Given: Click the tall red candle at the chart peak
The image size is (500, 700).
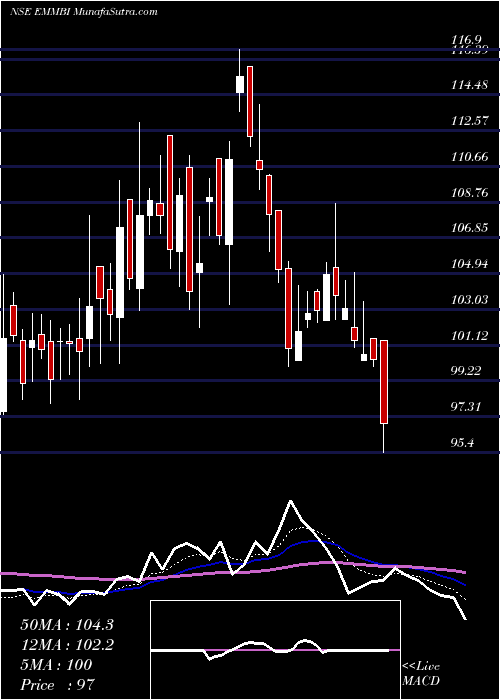Looking at the screenshot, I should click(x=250, y=101).
